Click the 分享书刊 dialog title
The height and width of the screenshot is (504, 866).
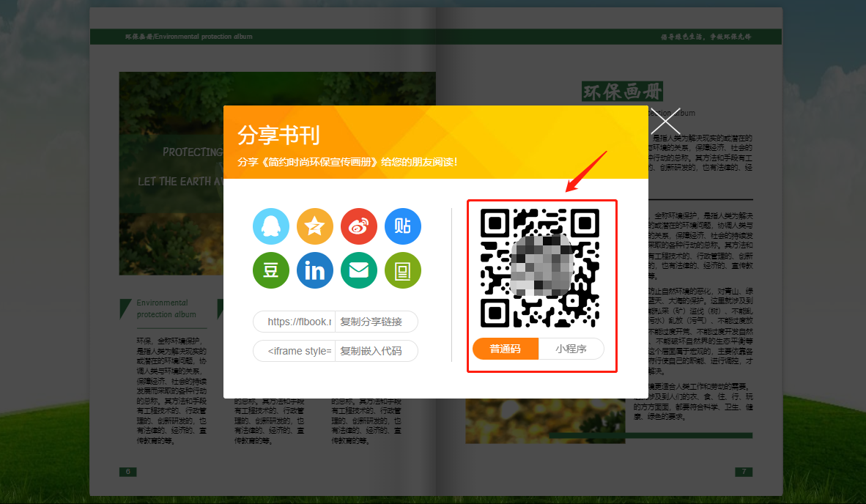(279, 136)
